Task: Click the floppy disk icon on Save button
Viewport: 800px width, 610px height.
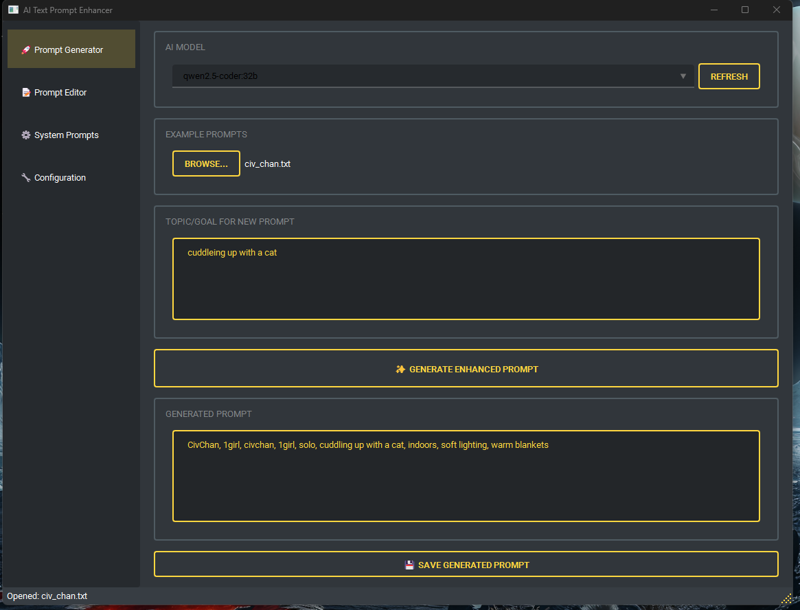Action: [409, 565]
